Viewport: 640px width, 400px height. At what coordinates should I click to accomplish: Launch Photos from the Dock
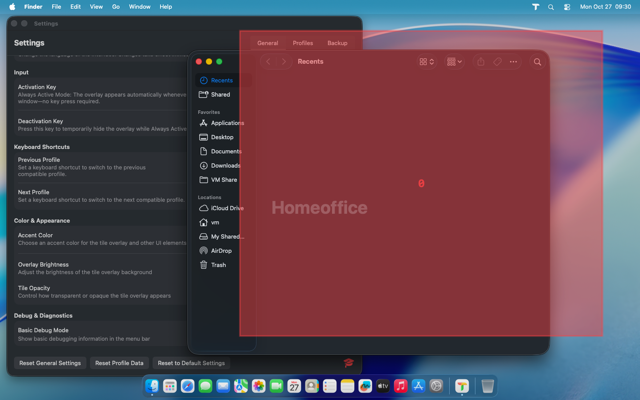(259, 386)
